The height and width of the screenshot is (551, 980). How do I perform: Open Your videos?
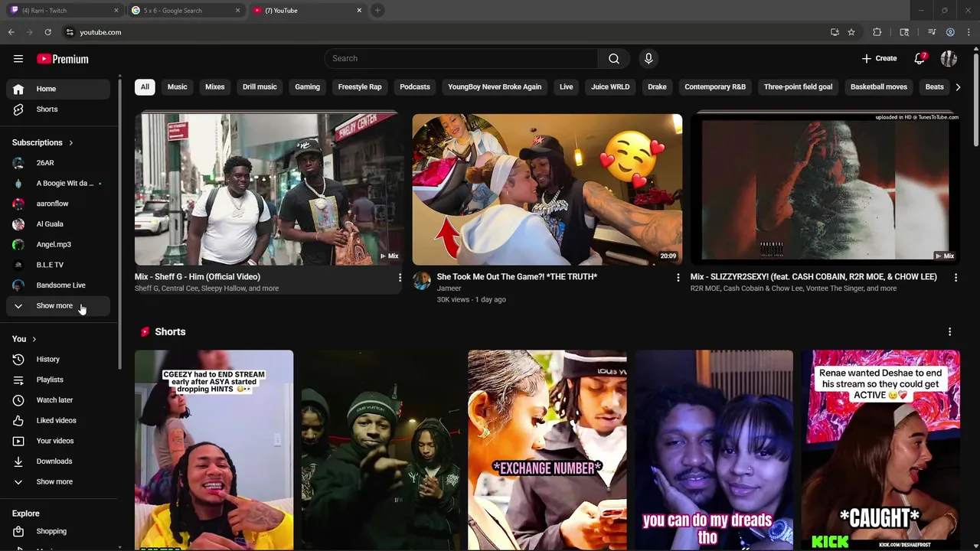click(58, 441)
